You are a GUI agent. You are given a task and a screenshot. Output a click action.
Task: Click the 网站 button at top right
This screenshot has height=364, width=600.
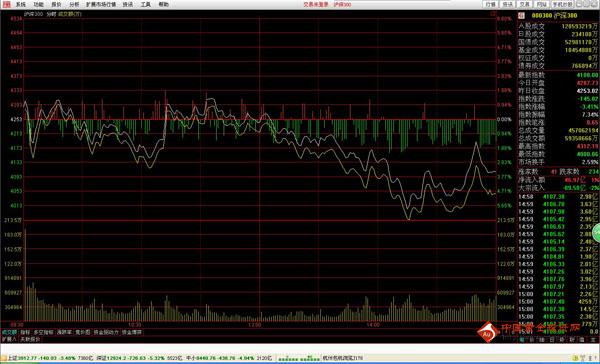point(541,4)
